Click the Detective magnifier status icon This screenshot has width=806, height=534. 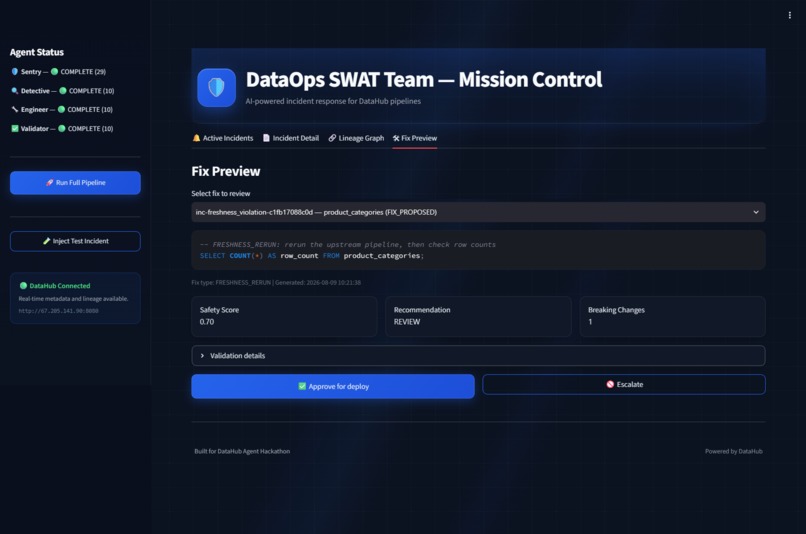[x=14, y=90]
